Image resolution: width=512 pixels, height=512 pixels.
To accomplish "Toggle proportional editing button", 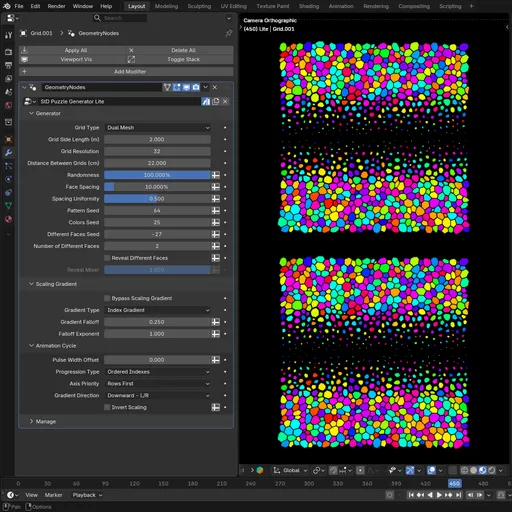I will point(360,470).
